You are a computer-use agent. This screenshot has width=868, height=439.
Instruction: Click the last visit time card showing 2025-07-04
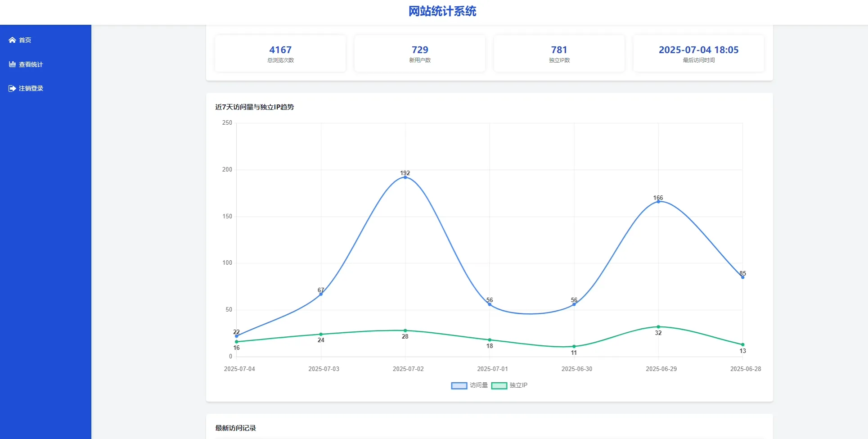click(x=698, y=53)
